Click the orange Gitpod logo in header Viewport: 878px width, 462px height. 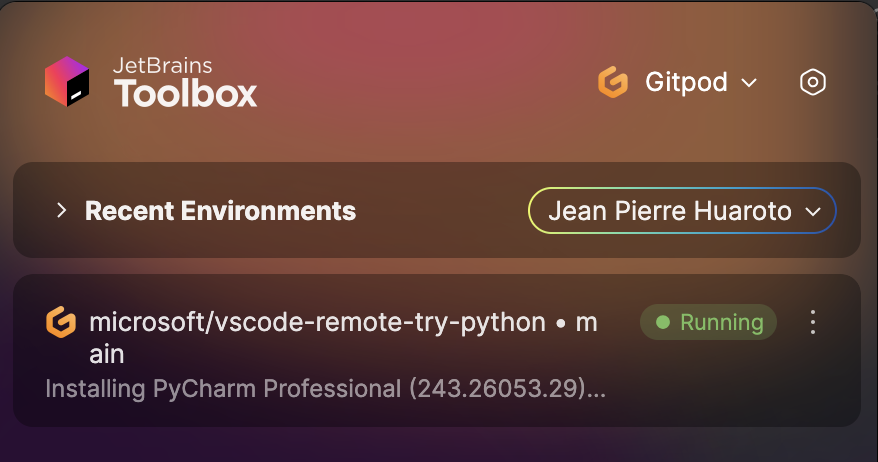pos(613,82)
